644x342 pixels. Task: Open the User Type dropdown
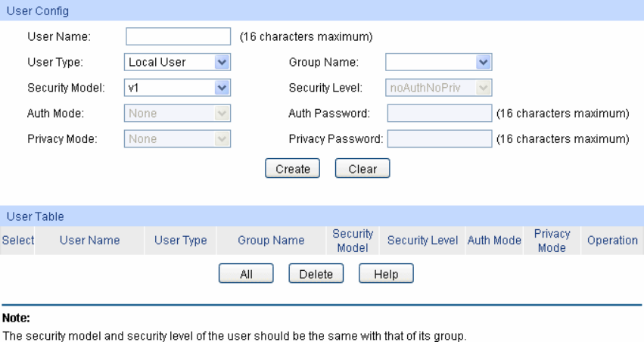(177, 62)
